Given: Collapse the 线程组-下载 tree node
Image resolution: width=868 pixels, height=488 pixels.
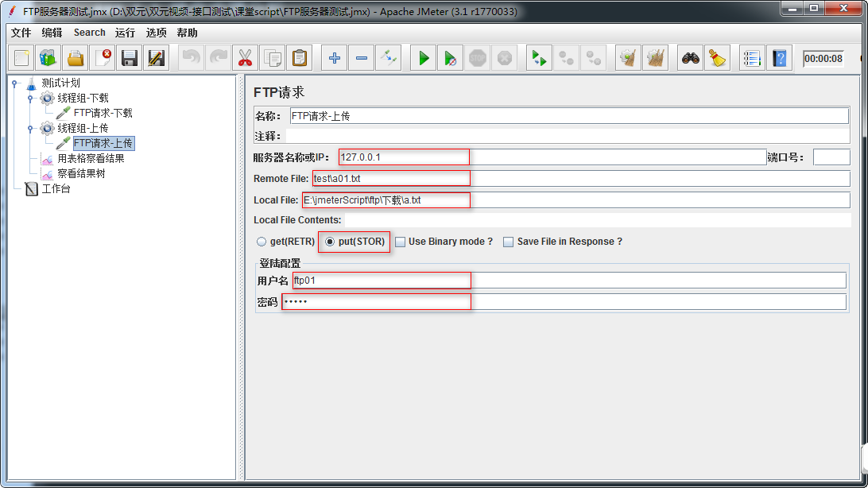Looking at the screenshot, I should [x=30, y=99].
